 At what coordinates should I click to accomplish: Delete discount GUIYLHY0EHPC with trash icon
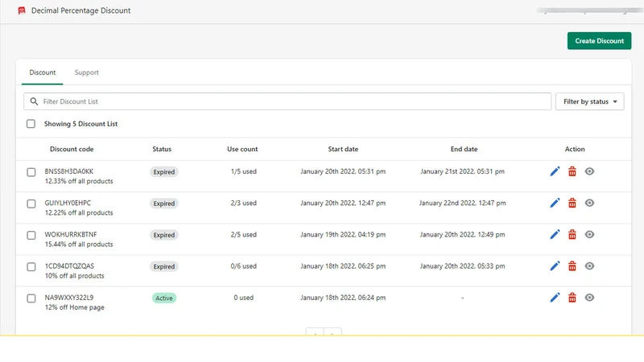coord(572,204)
